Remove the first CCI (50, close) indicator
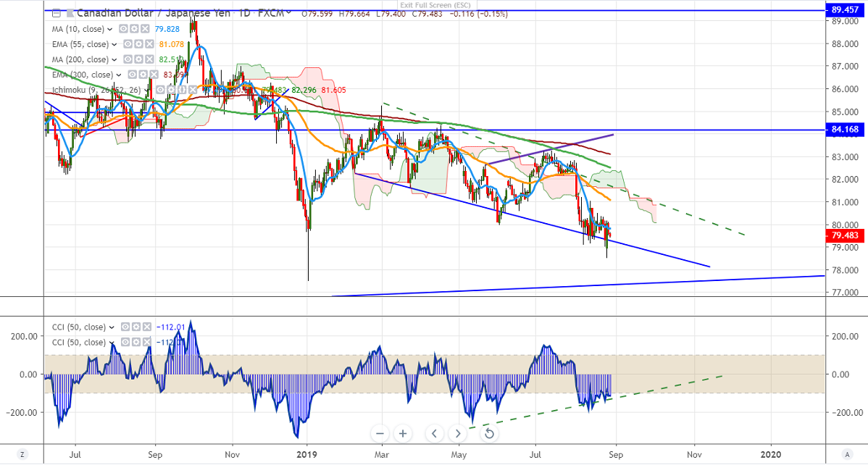Screen dimensions: 868x465 point(146,327)
